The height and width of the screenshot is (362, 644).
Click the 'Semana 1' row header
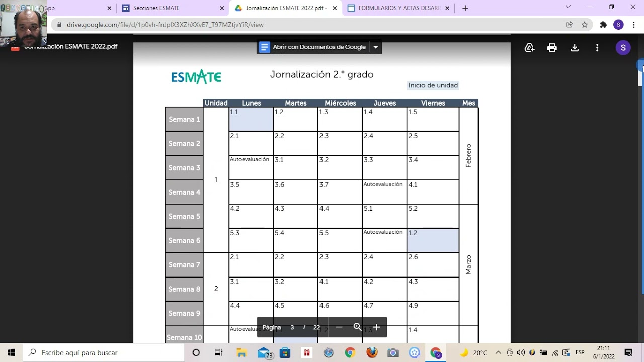pyautogui.click(x=184, y=120)
